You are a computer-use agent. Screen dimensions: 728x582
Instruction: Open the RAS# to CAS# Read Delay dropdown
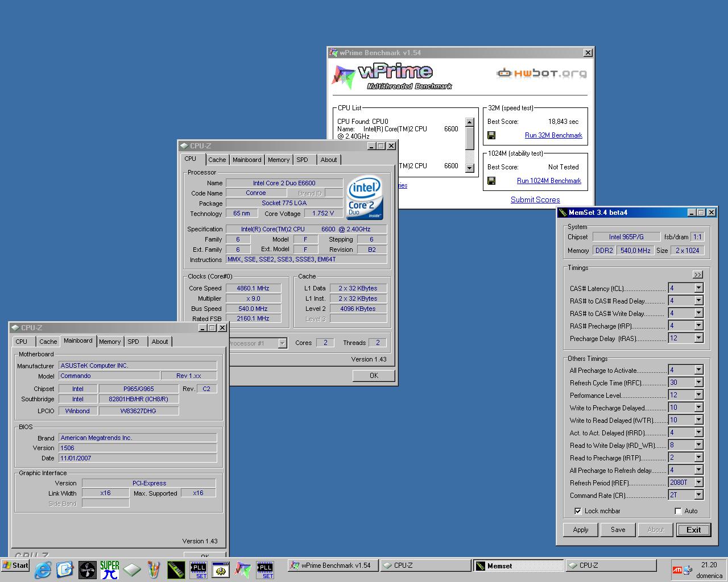tap(698, 301)
